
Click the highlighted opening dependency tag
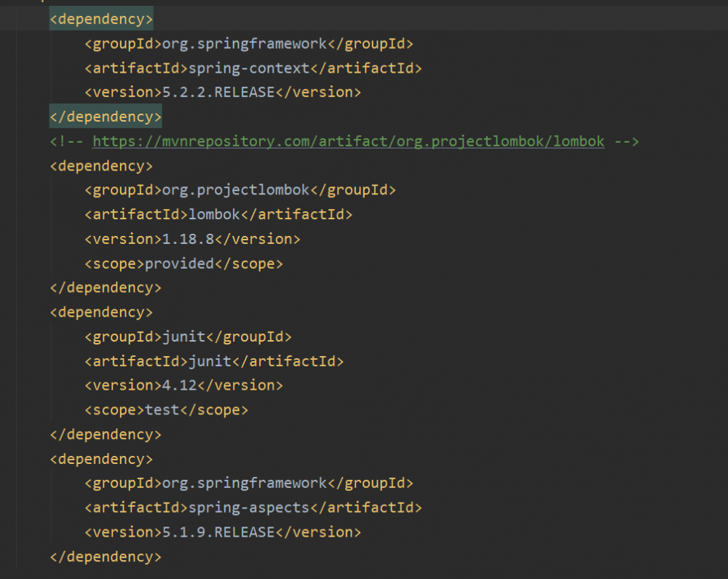pyautogui.click(x=101, y=19)
